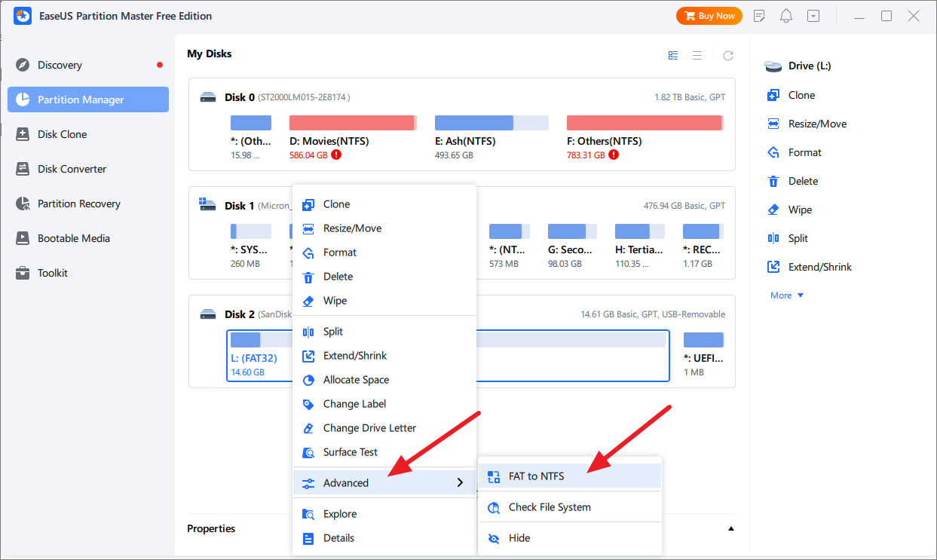Select Hide in Advanced submenu
This screenshot has height=560, width=937.
pos(570,538)
